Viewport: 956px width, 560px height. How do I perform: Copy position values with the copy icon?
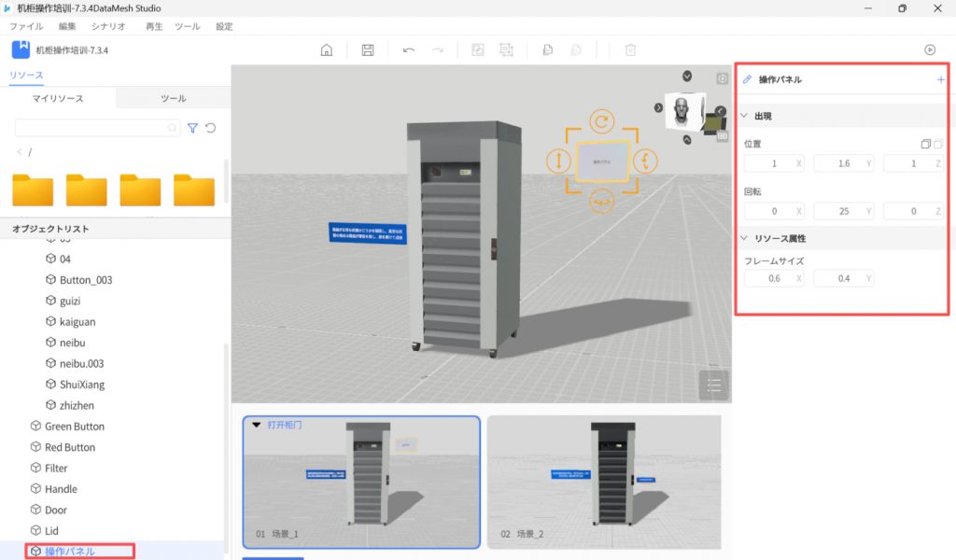coord(924,144)
